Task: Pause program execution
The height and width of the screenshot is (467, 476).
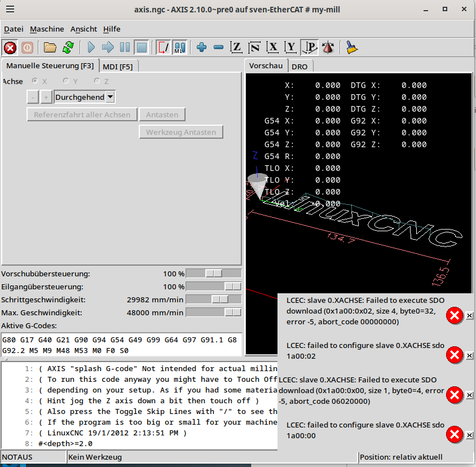Action: pyautogui.click(x=125, y=48)
